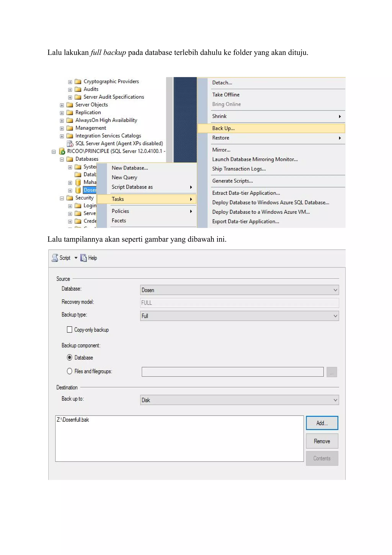This screenshot has height=555, width=392.
Task: Select Extract Data-tier Application...
Action: 271,193
